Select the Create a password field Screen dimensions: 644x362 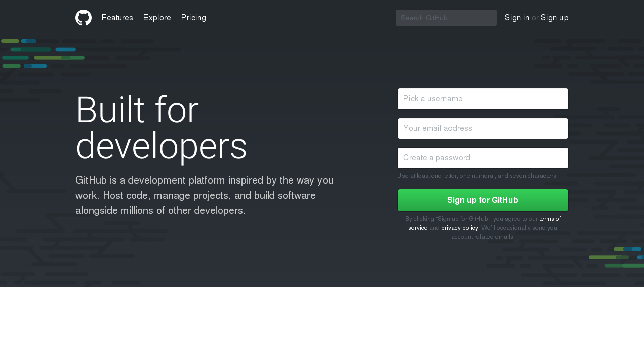(483, 158)
